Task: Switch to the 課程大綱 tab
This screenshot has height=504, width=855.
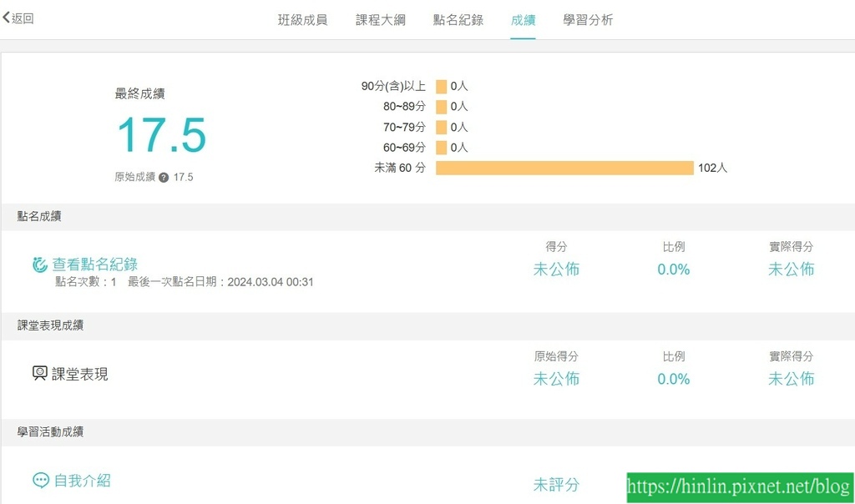Action: pos(381,20)
